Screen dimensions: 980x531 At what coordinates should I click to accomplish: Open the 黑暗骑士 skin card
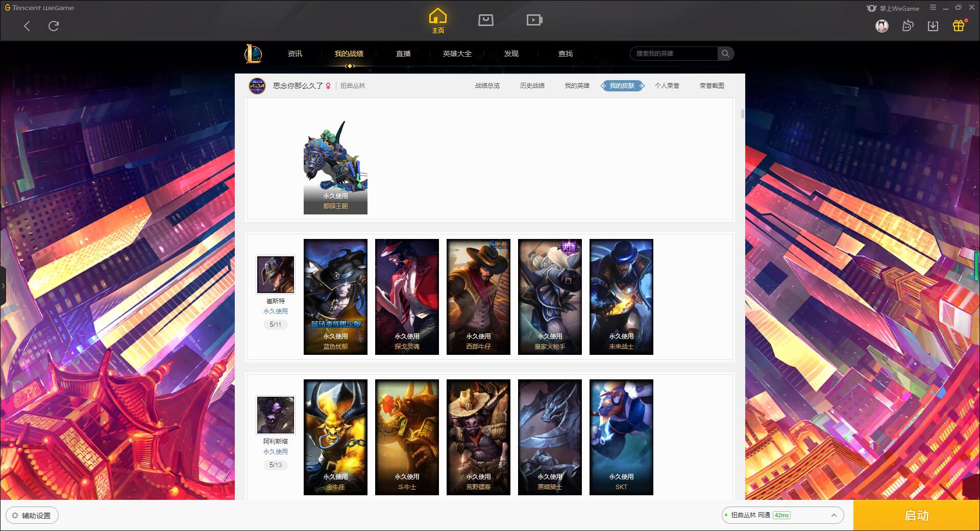point(550,437)
